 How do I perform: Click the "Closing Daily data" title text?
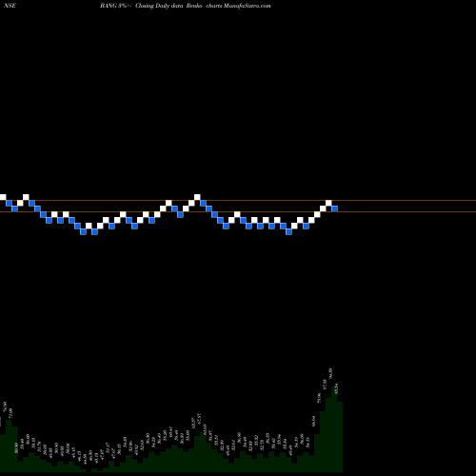point(158,6)
